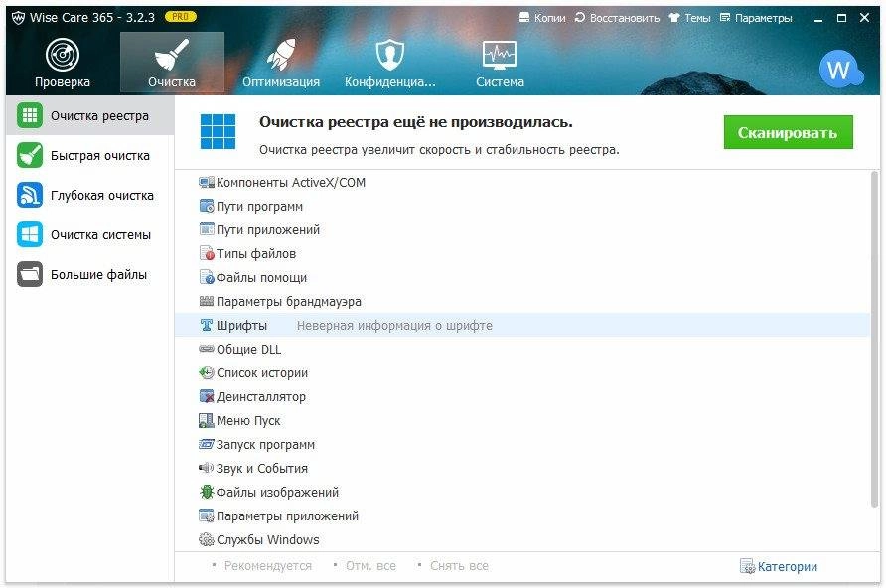Click the Очистка реестра green grid icon
The width and height of the screenshot is (886, 588).
pos(30,115)
